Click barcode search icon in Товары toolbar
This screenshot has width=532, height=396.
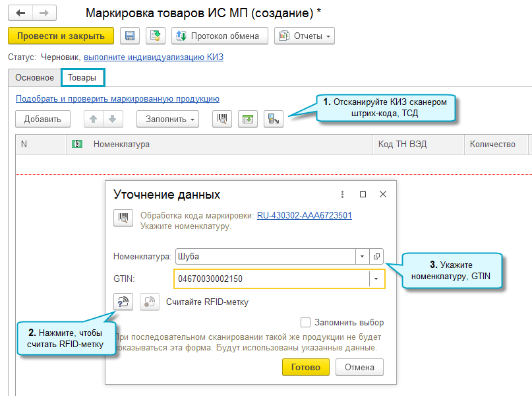222,119
